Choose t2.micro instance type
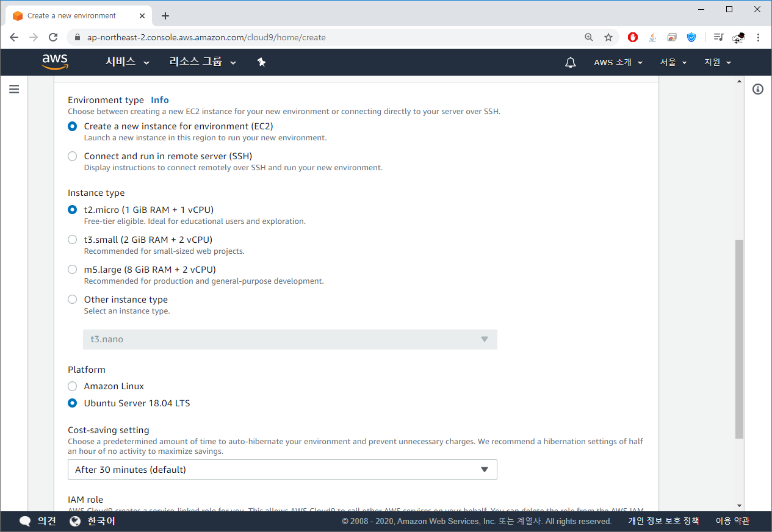 pyautogui.click(x=73, y=210)
